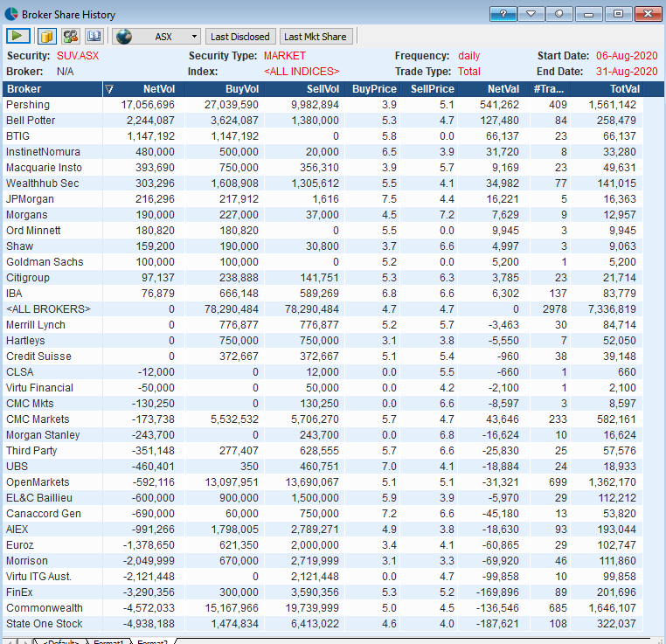Open the ASX exchange dropdown arrow
Screen dimensions: 666x644
pyautogui.click(x=194, y=37)
